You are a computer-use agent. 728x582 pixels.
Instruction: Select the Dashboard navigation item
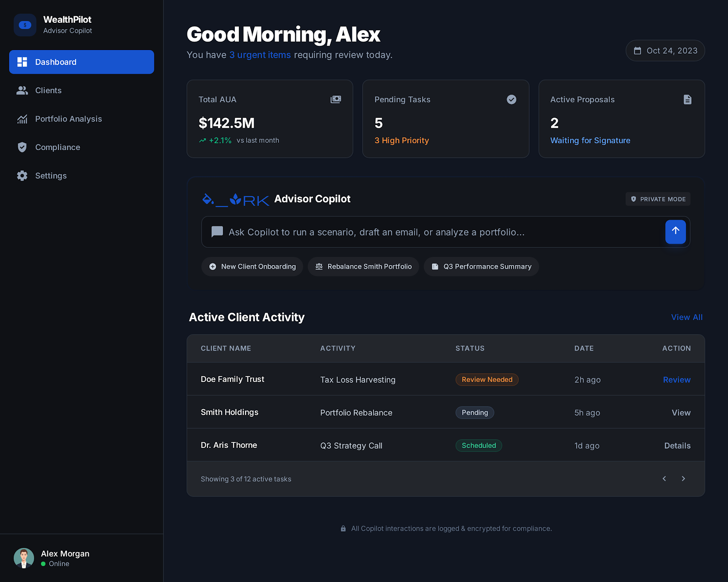[x=81, y=62]
